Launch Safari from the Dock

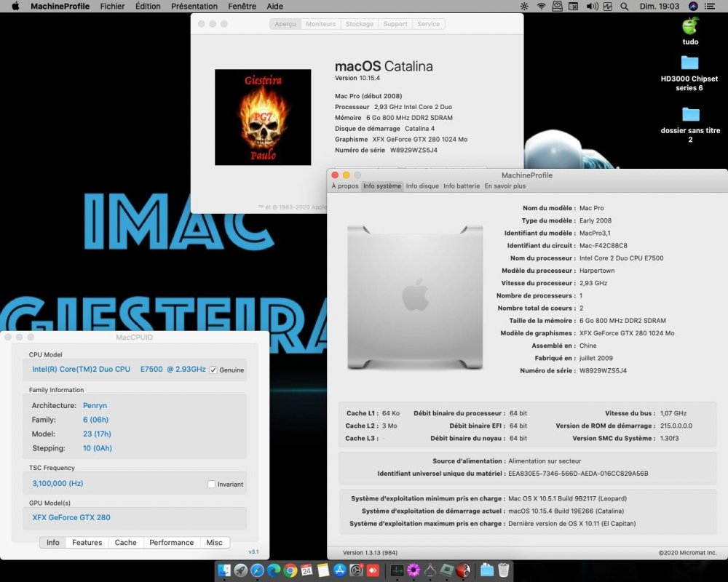(x=257, y=570)
